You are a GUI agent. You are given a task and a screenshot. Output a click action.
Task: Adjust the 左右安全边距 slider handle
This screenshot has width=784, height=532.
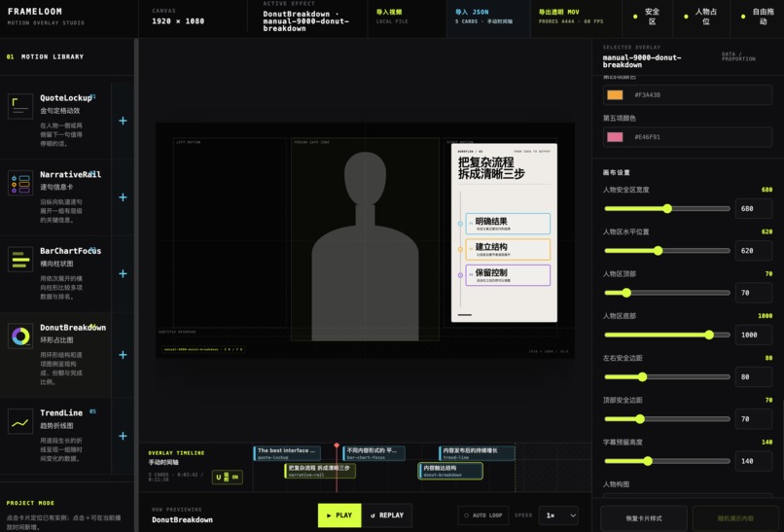pos(643,376)
